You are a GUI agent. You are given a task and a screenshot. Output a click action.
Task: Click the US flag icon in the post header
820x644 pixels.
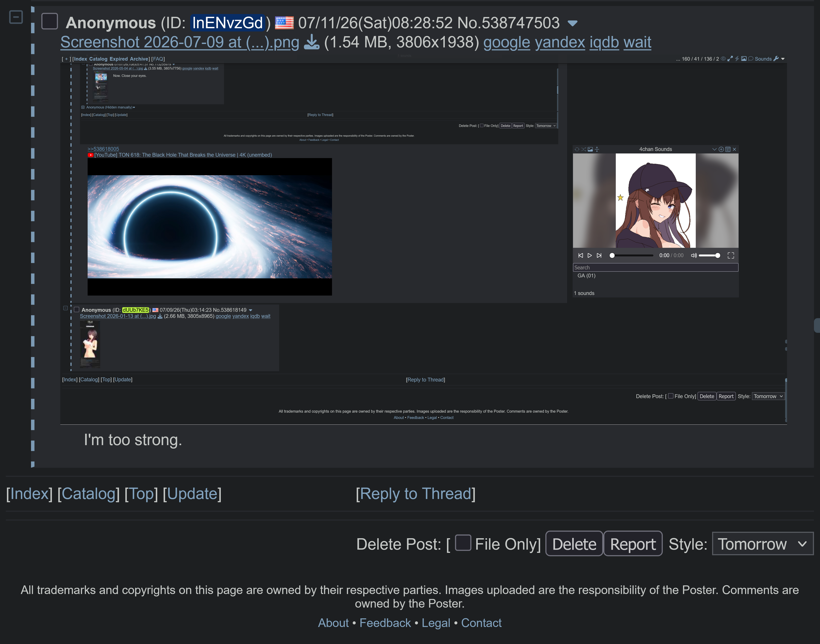pyautogui.click(x=284, y=23)
